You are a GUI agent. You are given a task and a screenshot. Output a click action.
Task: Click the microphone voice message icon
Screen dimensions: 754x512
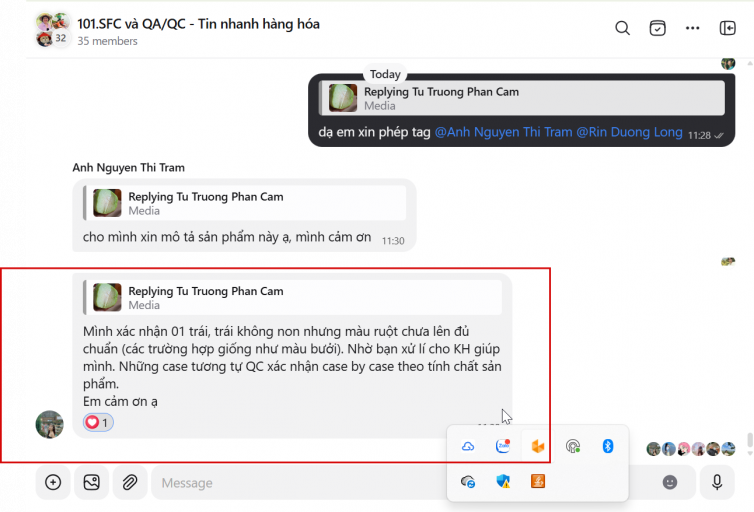[x=717, y=482]
